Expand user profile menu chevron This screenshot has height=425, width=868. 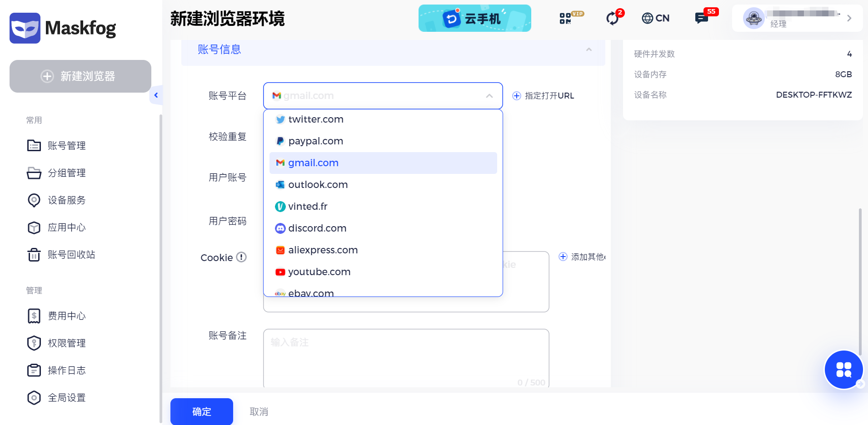pyautogui.click(x=849, y=18)
